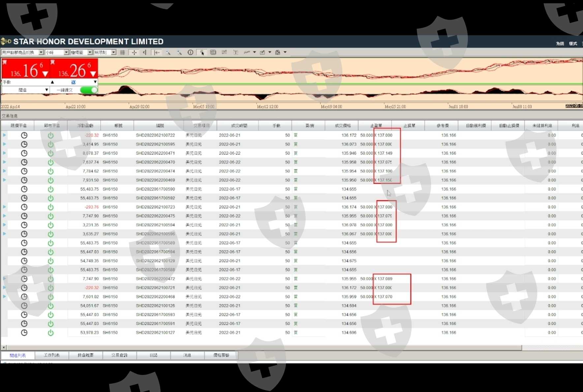Click limit-close clock icon for order SHD2022062100595

pyautogui.click(x=24, y=144)
